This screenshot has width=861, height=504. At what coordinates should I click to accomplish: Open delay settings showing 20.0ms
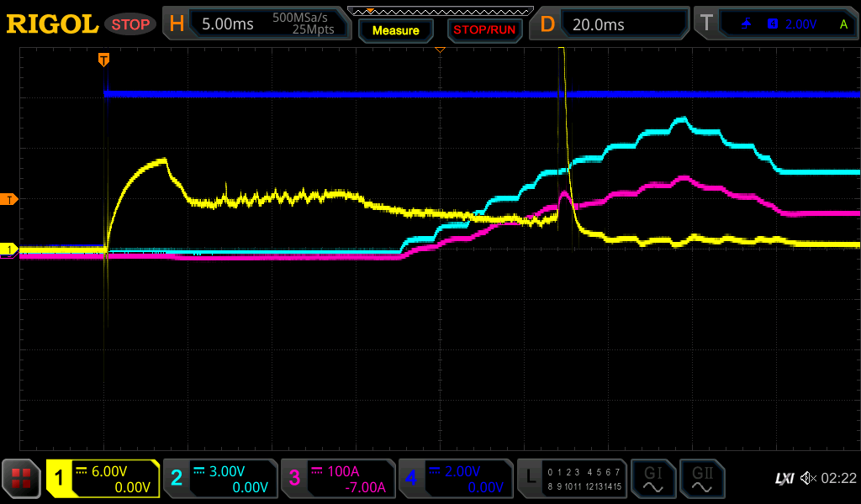click(x=611, y=24)
